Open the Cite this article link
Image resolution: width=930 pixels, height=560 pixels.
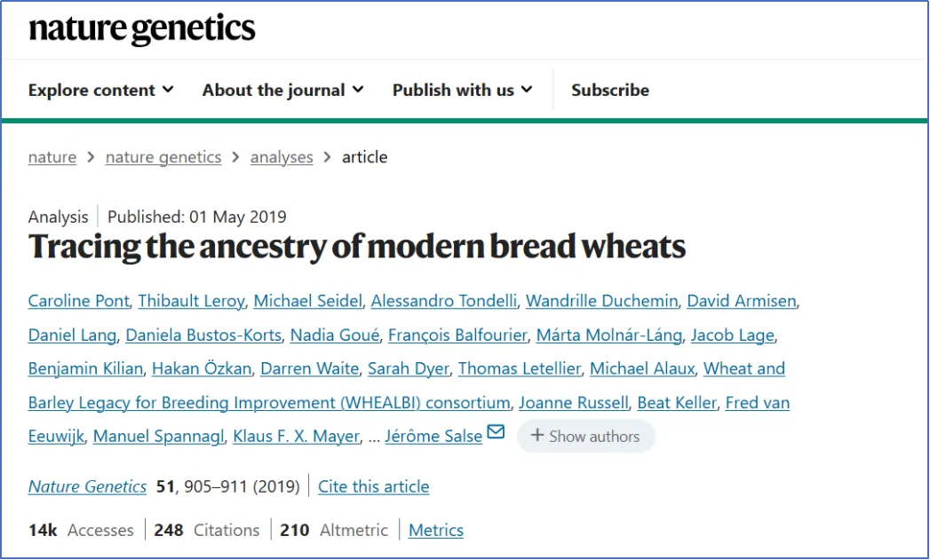click(x=373, y=486)
